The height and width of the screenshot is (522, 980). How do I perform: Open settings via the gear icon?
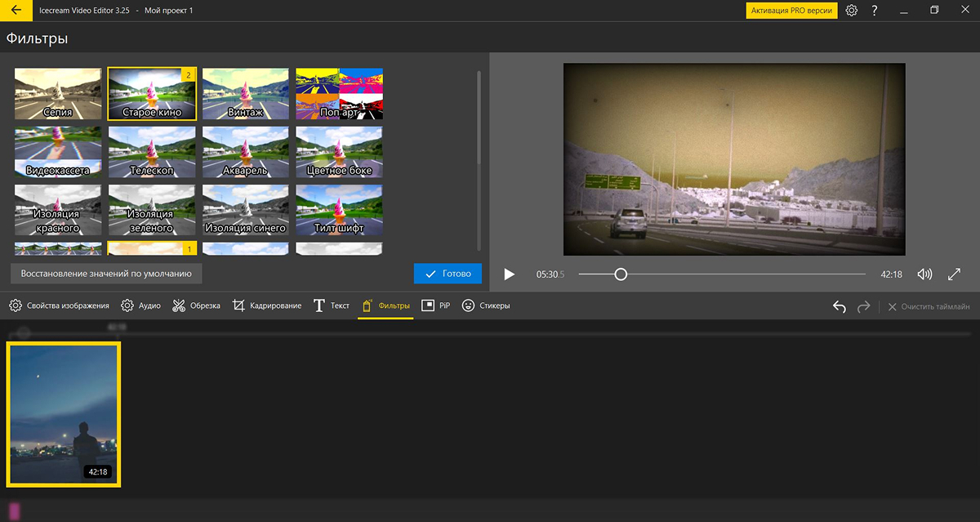click(852, 11)
